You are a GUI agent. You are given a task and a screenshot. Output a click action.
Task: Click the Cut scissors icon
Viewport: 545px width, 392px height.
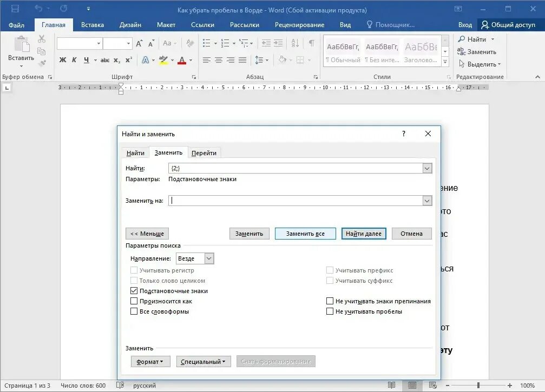coord(41,39)
